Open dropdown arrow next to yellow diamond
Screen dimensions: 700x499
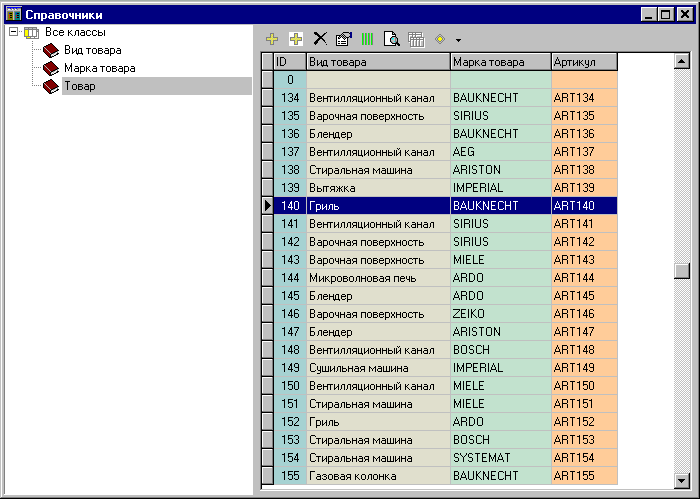coord(458,40)
